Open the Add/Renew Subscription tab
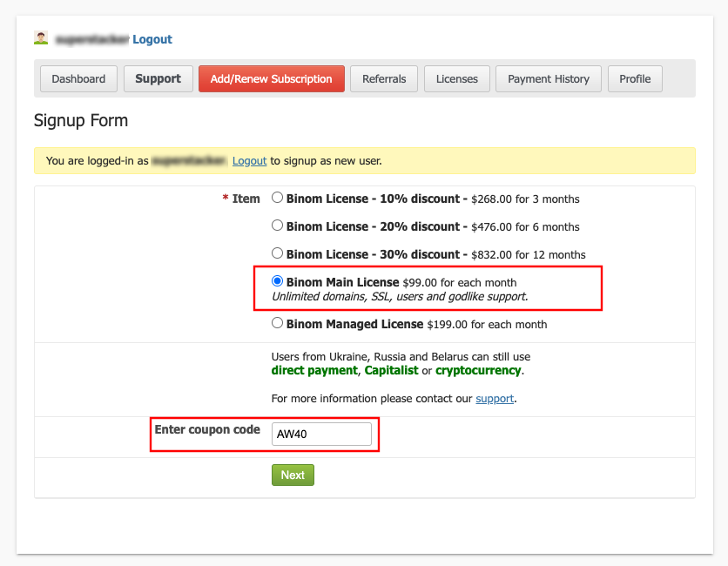Screen dimensions: 728x566 pos(271,78)
